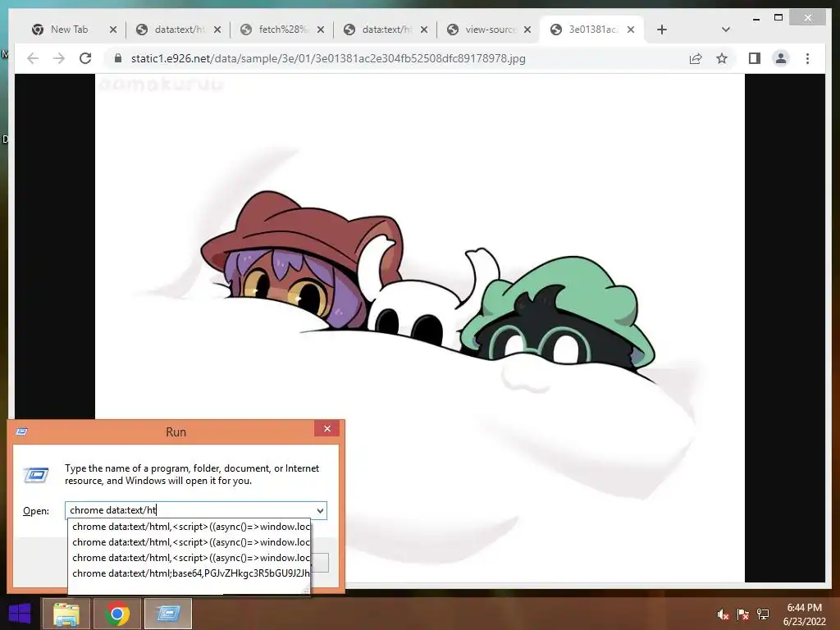Minimize the Chrome window
The image size is (840, 630).
click(756, 19)
